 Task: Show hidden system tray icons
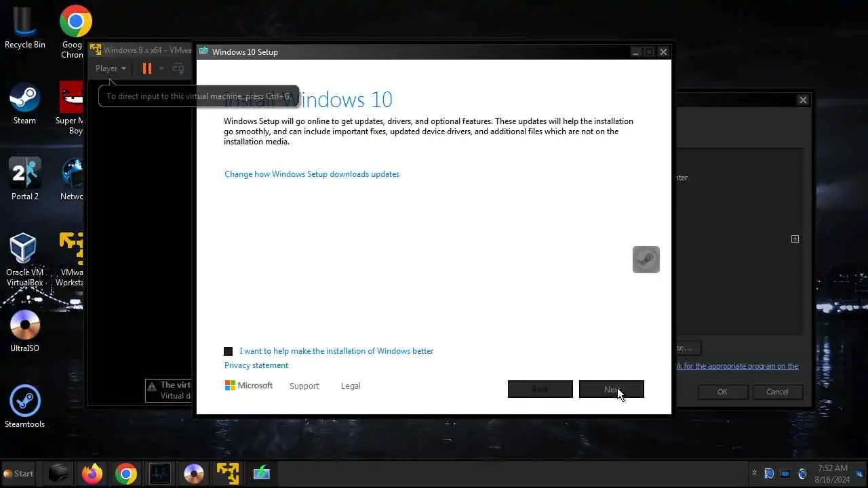click(754, 473)
